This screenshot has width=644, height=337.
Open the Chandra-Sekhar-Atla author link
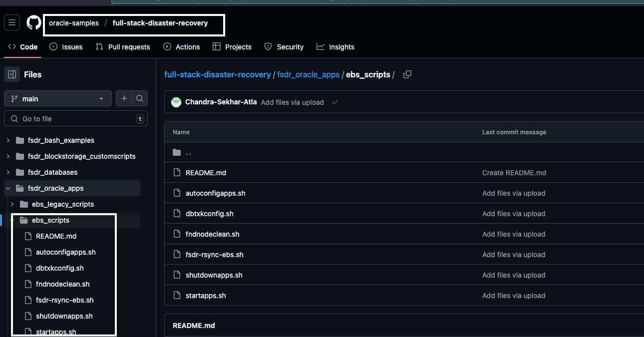click(221, 102)
